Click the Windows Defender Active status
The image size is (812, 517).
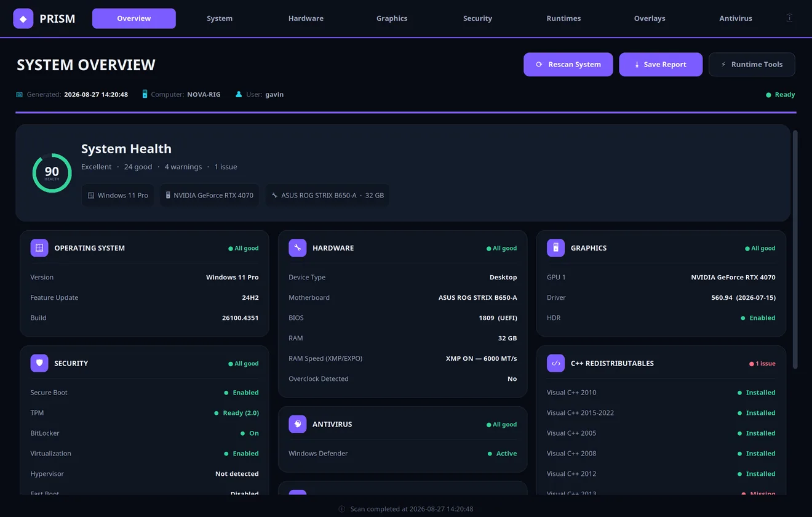(x=502, y=454)
